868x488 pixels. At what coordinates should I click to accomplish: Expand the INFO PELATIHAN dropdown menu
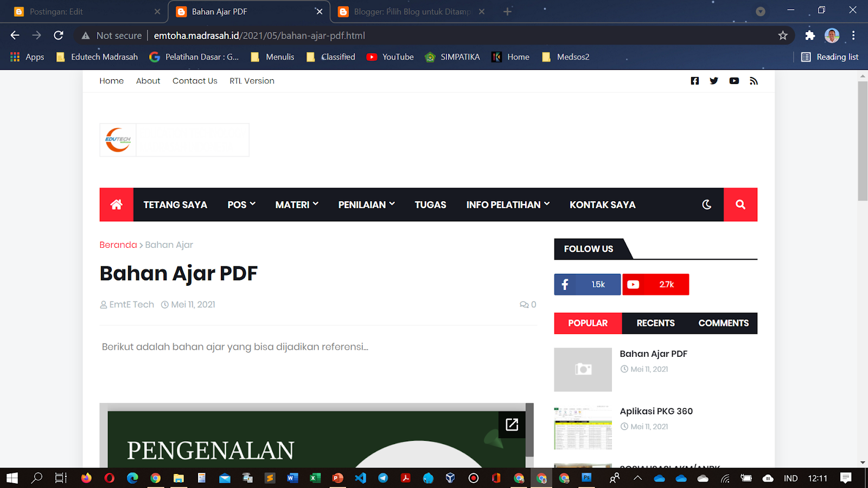(508, 204)
